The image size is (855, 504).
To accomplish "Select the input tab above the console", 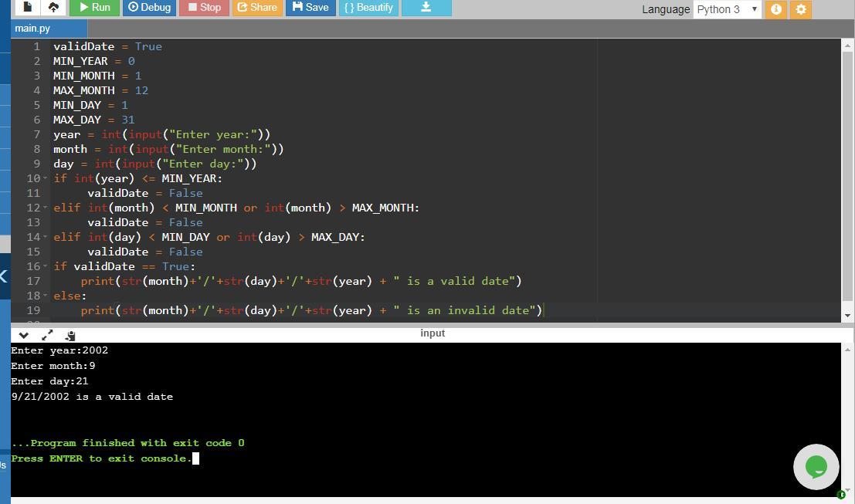I will pos(433,333).
